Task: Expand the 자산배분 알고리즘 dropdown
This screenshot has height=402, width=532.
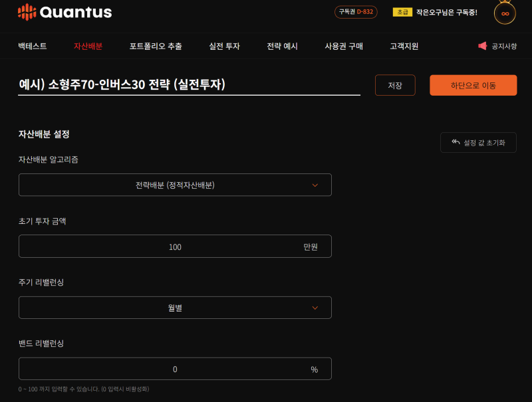Action: (175, 185)
